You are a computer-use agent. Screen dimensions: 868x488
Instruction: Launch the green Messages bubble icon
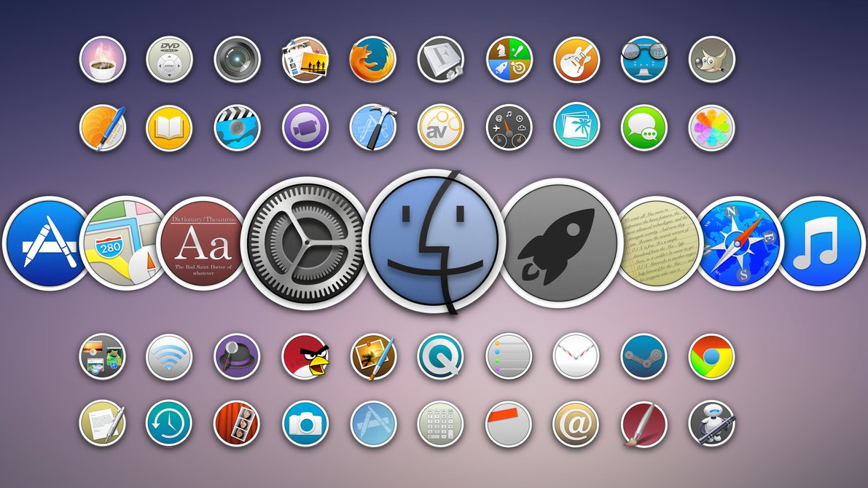644,127
